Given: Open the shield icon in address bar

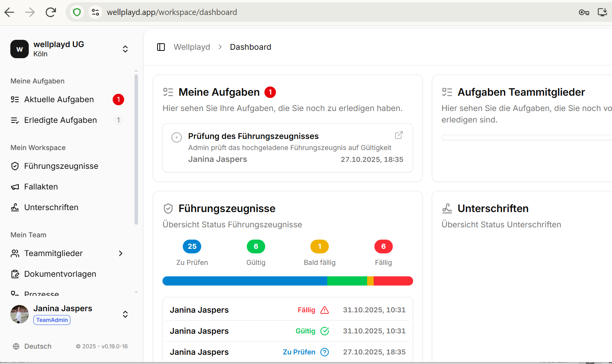Looking at the screenshot, I should click(77, 12).
